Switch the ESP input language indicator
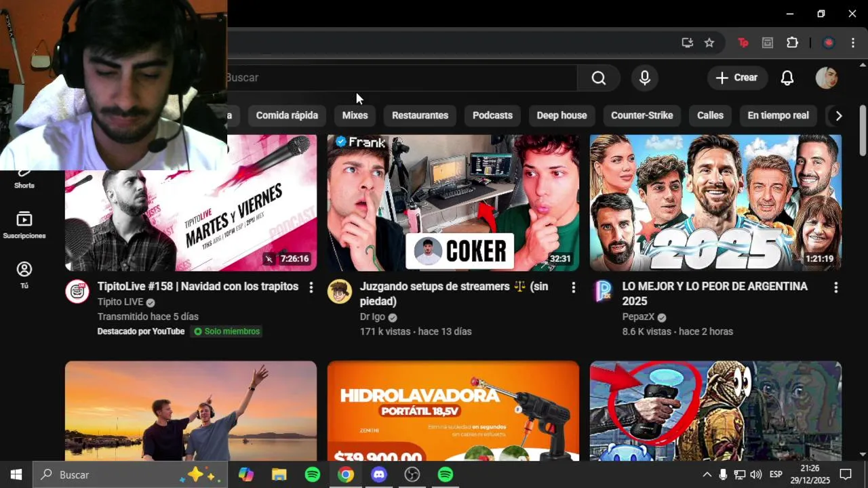868x488 pixels. (x=776, y=474)
